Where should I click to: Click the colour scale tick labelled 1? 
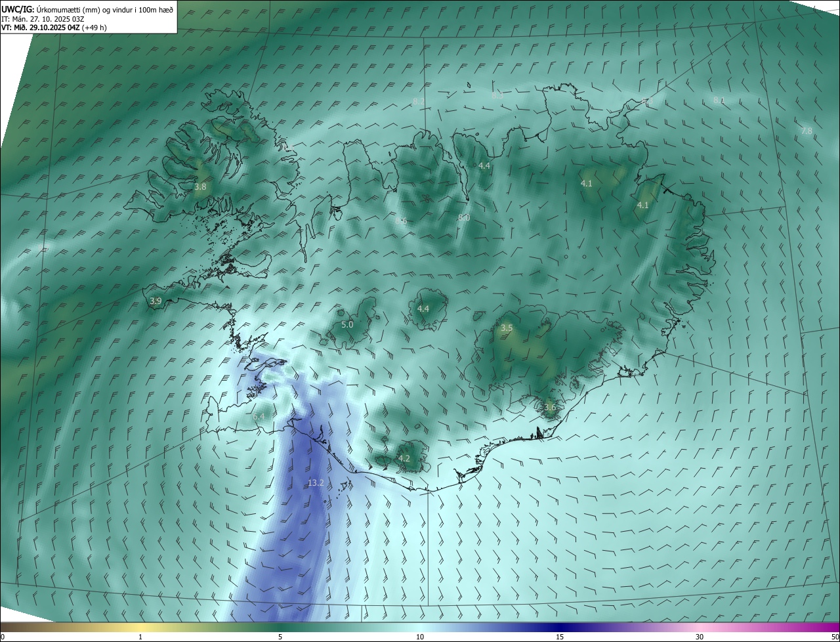tap(140, 637)
